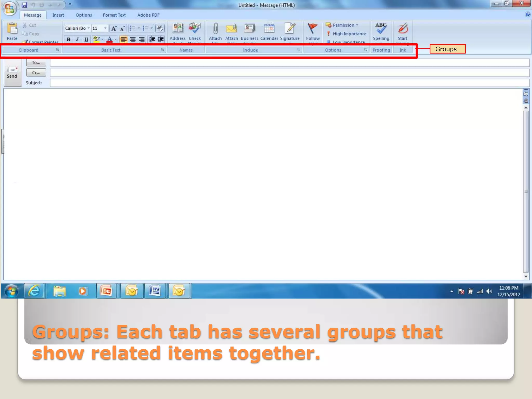
Task: Click the taskbar volume icon
Action: point(489,291)
